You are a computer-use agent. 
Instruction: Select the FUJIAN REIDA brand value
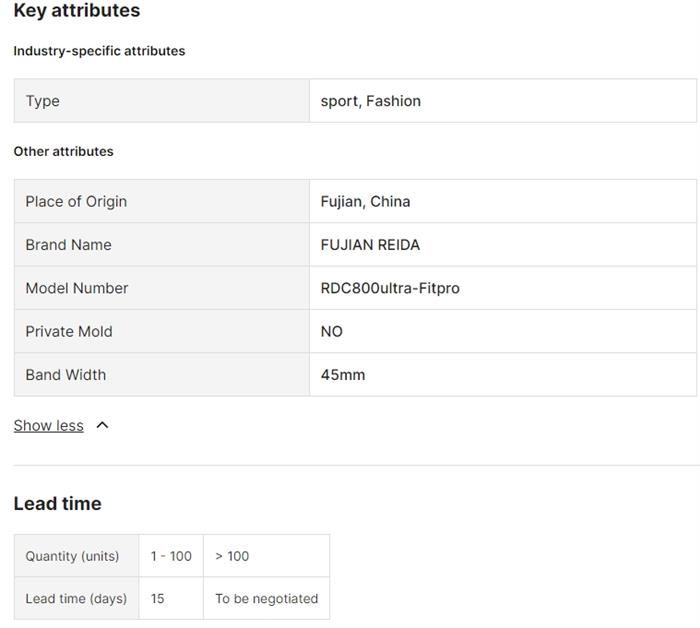[x=370, y=245]
